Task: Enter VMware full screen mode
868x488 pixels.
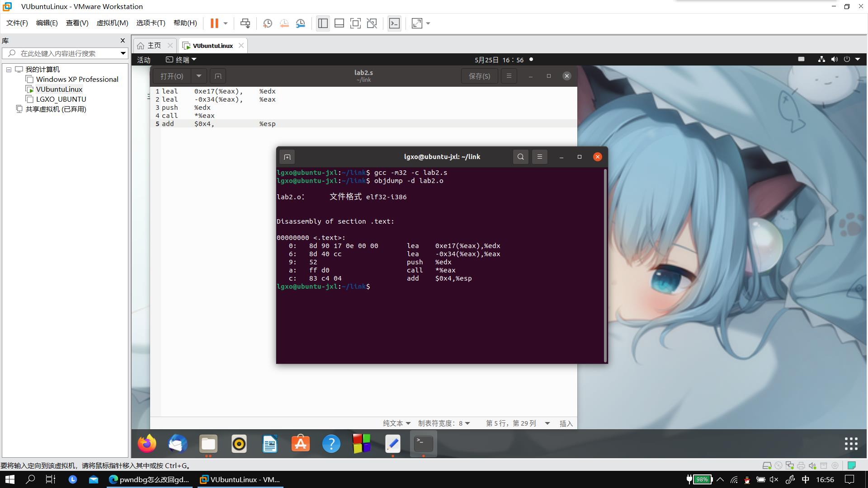Action: pos(355,23)
